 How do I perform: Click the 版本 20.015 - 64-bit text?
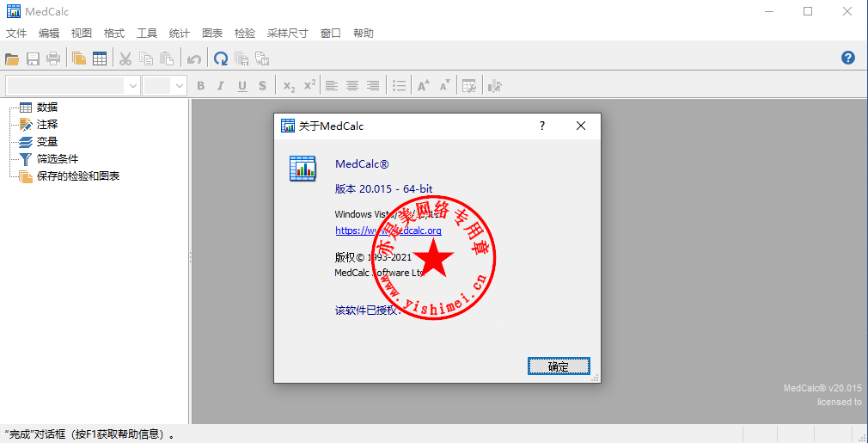[x=383, y=189]
